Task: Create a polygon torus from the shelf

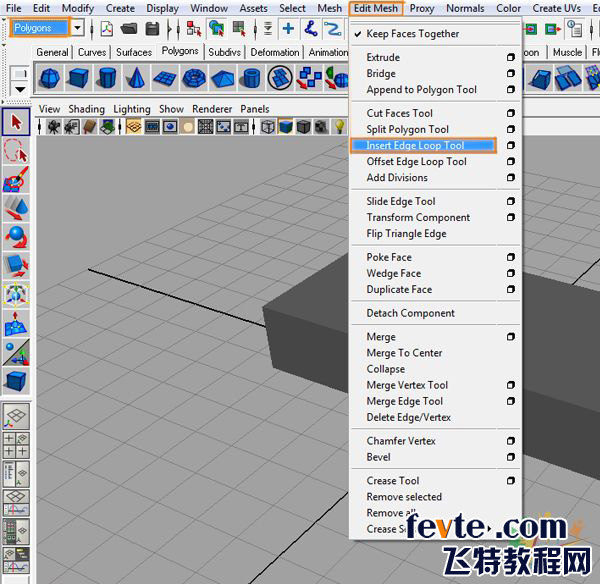Action: pyautogui.click(x=194, y=78)
